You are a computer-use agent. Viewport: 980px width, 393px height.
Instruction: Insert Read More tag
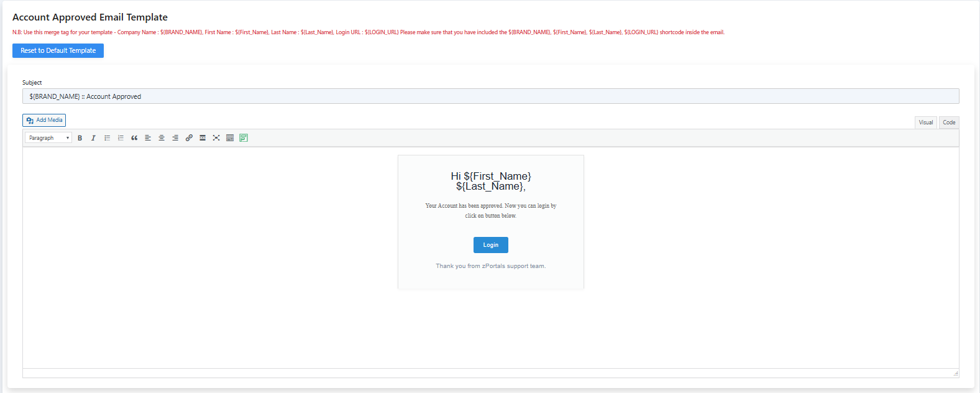pos(203,138)
